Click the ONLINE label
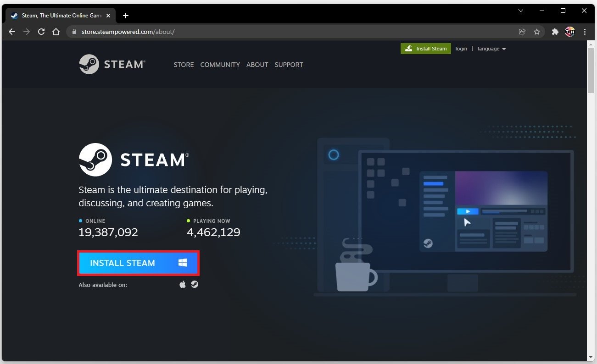 click(x=95, y=221)
